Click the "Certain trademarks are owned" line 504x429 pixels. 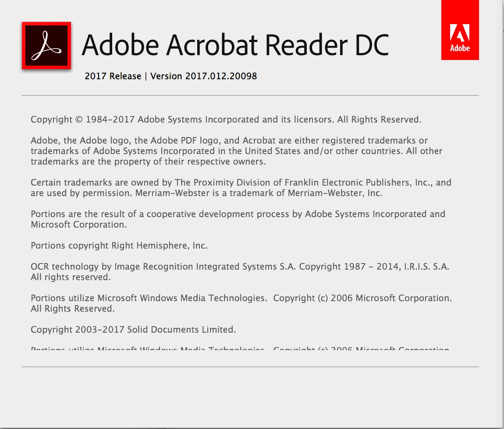click(x=241, y=183)
